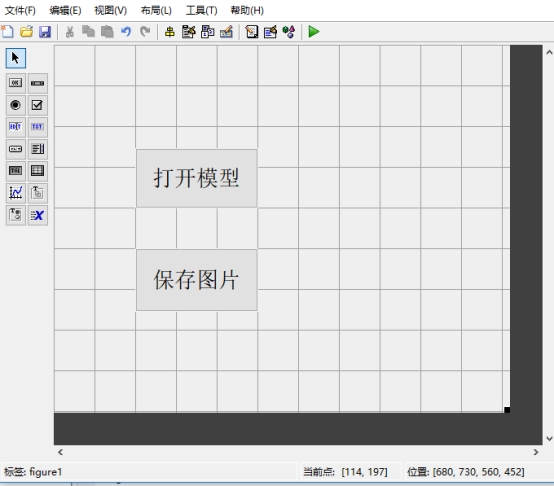Image resolution: width=554 pixels, height=486 pixels.
Task: Pick the Button Group component
Action: 16,215
